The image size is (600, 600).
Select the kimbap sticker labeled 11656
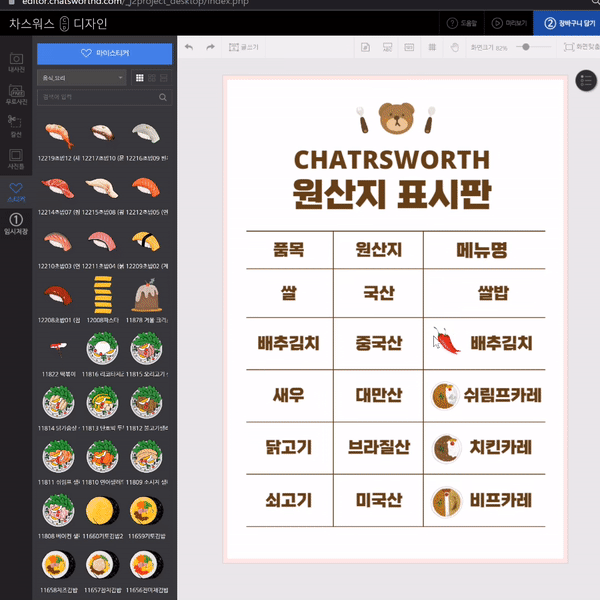tap(147, 565)
